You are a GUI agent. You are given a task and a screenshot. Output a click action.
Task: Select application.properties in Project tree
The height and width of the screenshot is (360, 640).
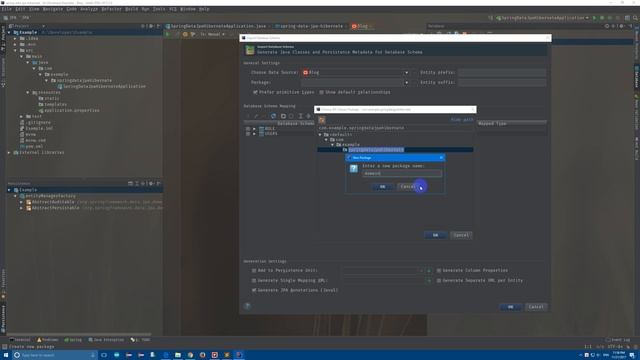71,110
